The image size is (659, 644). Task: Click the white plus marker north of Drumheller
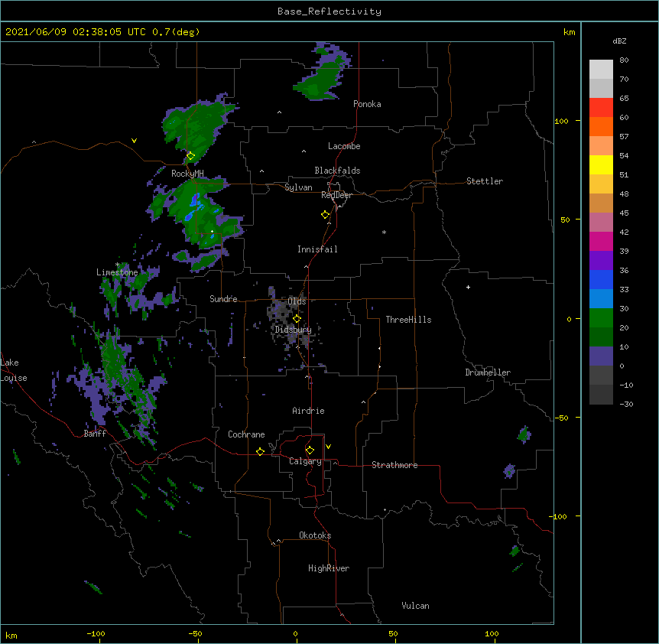468,287
